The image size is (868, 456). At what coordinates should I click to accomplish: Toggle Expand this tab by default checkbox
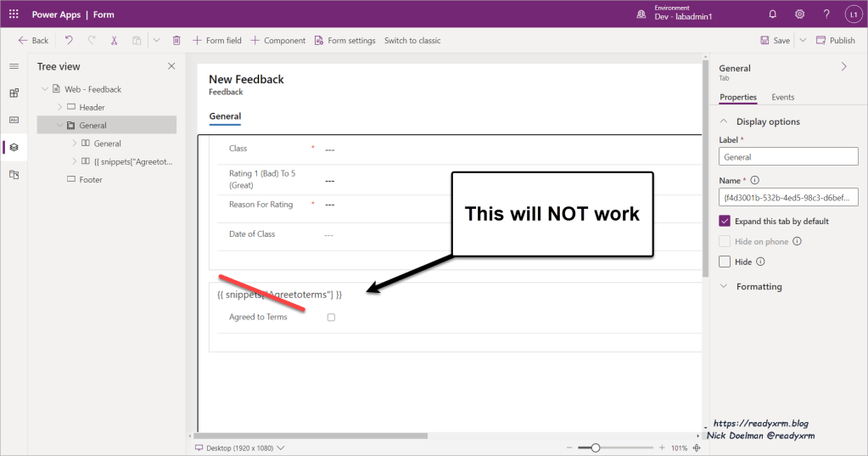click(725, 221)
